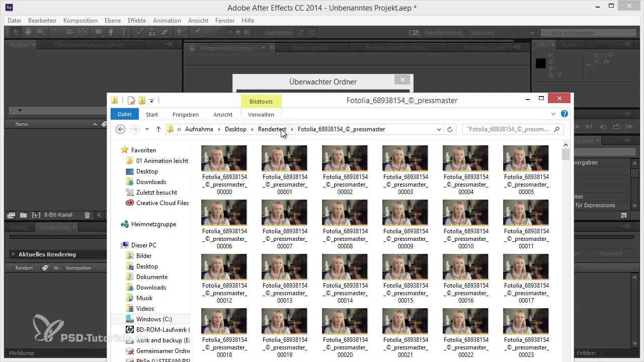The height and width of the screenshot is (362, 644).
Task: Click the Hilfe durchsuchen search field
Action: (588, 33)
